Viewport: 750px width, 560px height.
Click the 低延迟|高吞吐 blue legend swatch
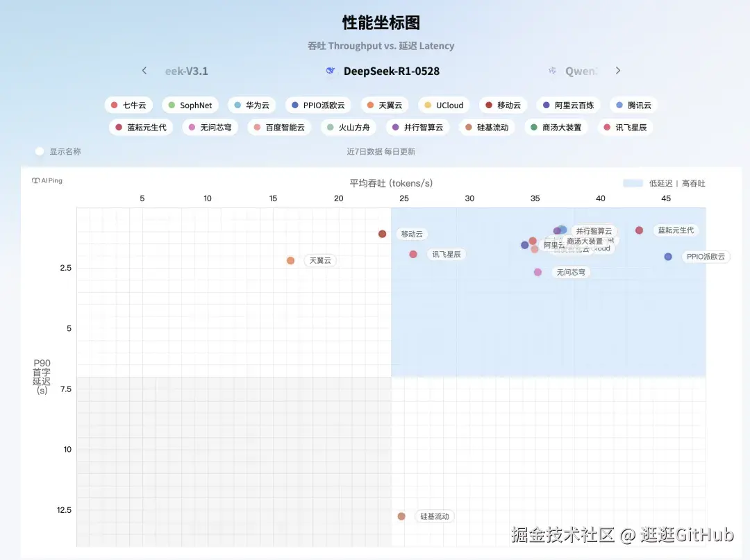tap(635, 183)
